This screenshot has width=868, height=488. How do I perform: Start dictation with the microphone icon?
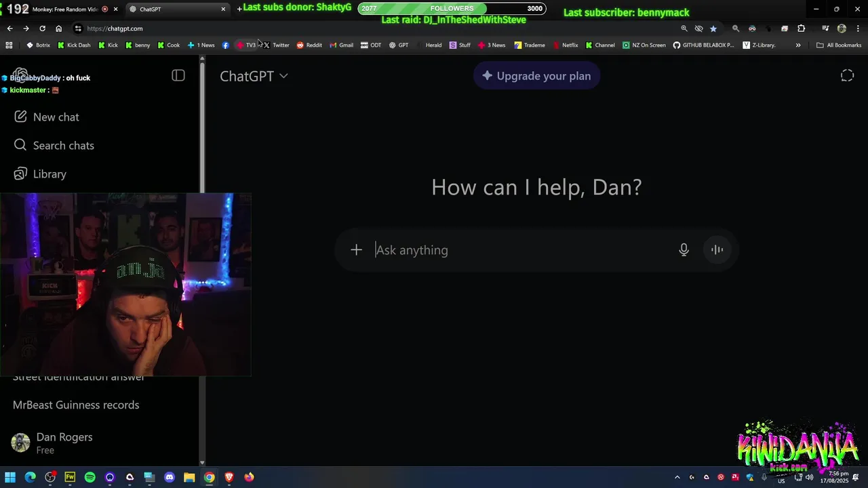coord(684,249)
